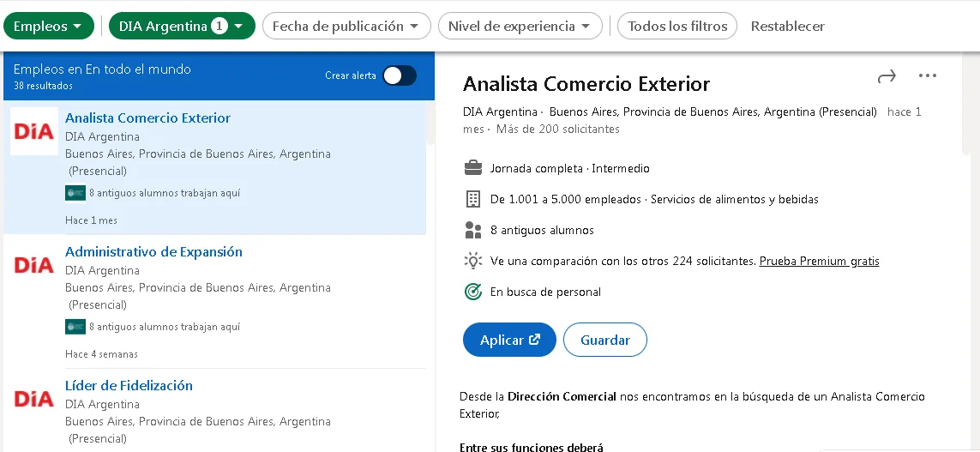Click '8 antiguos alumnos' in job details
This screenshot has height=452, width=980.
click(x=542, y=230)
